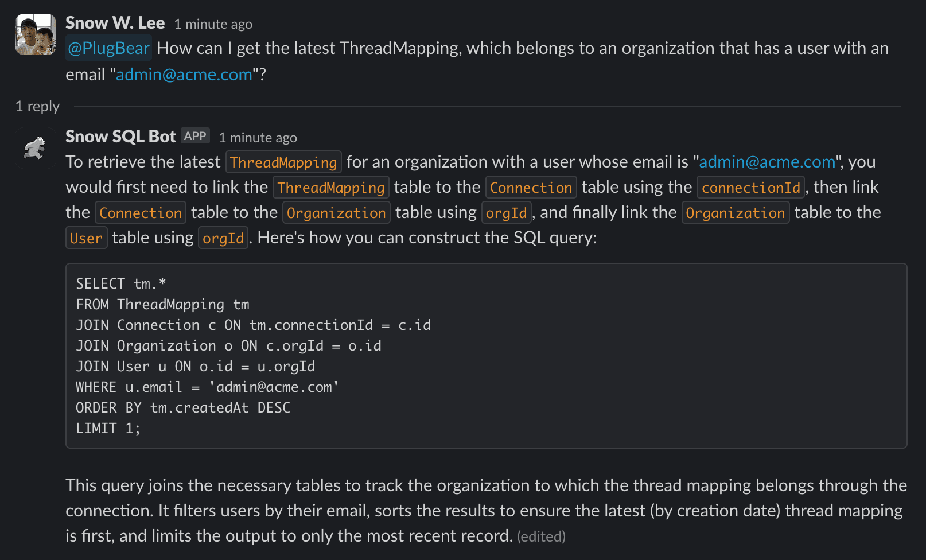Viewport: 926px width, 560px height.
Task: Click the "(edited)" label on bot reply
Action: tap(541, 536)
